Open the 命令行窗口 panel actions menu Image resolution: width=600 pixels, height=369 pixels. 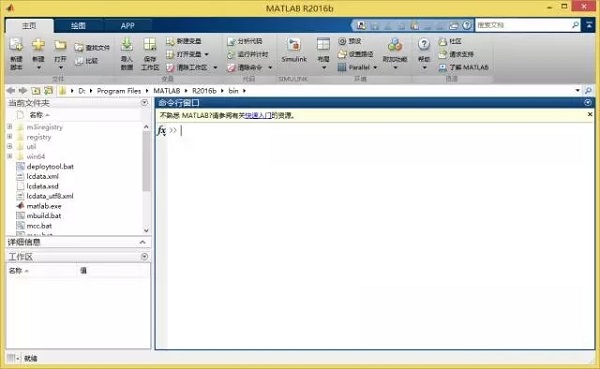tap(588, 103)
